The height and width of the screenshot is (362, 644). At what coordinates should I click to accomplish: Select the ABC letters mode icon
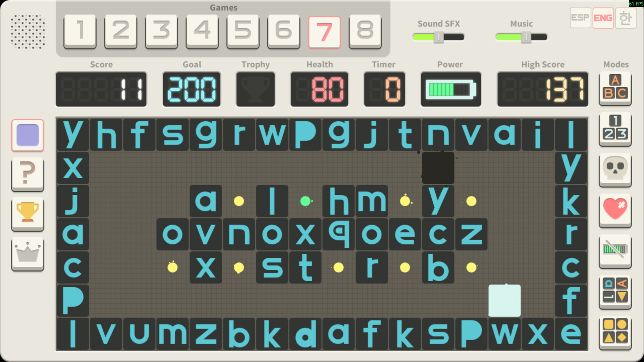pyautogui.click(x=615, y=88)
